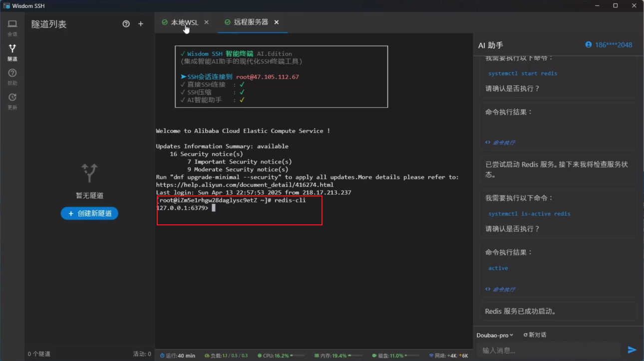Click the 内存 usage progress bar
This screenshot has width=644, height=361.
[355, 356]
